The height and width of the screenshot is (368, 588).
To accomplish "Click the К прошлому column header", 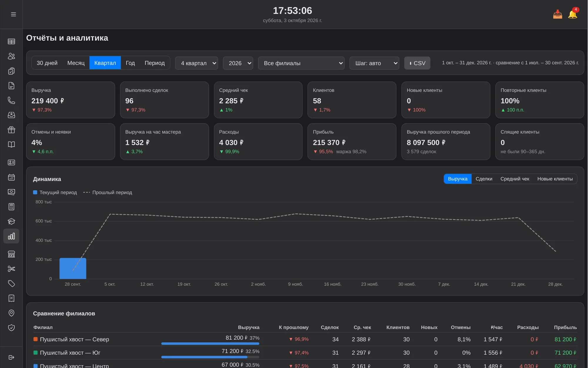I will pyautogui.click(x=293, y=327).
